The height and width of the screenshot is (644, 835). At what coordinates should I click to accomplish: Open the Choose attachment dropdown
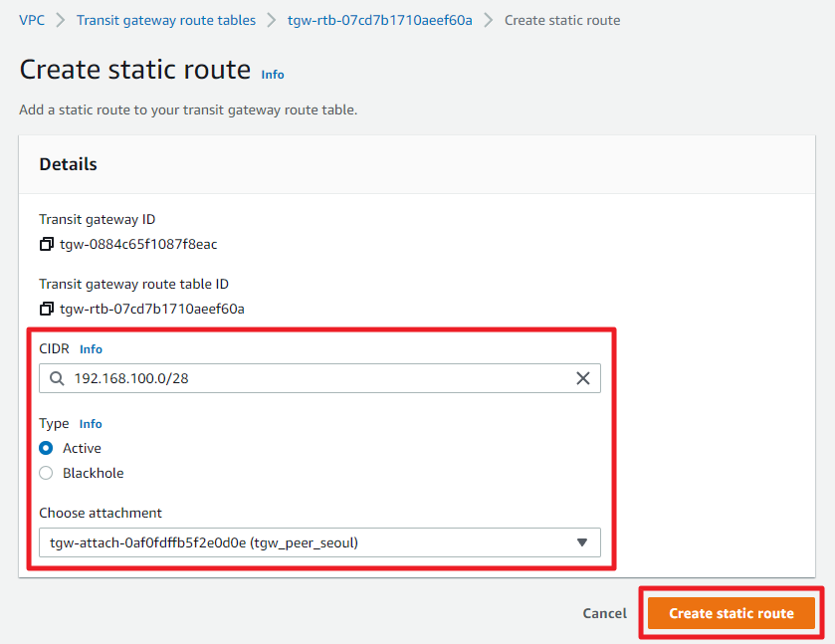(x=319, y=542)
